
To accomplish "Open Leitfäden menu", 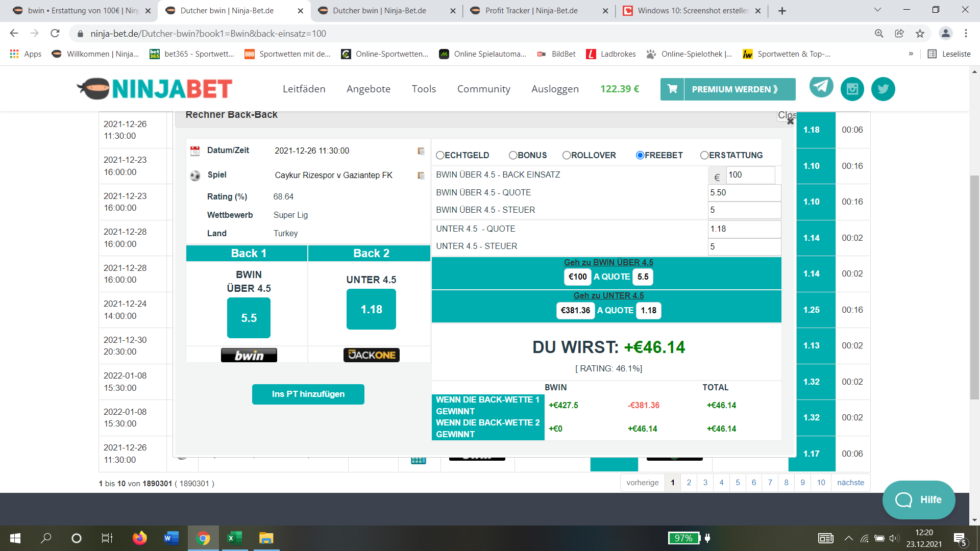I will coord(304,89).
